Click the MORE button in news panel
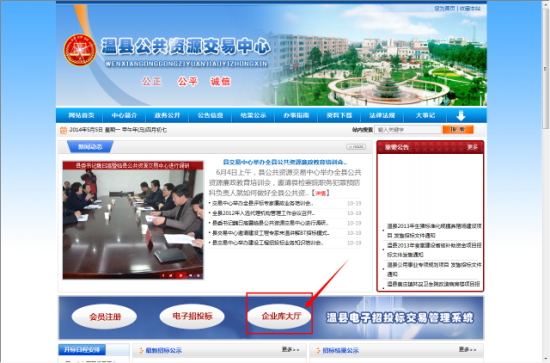Screen dimensions: 550x363 tap(356, 147)
